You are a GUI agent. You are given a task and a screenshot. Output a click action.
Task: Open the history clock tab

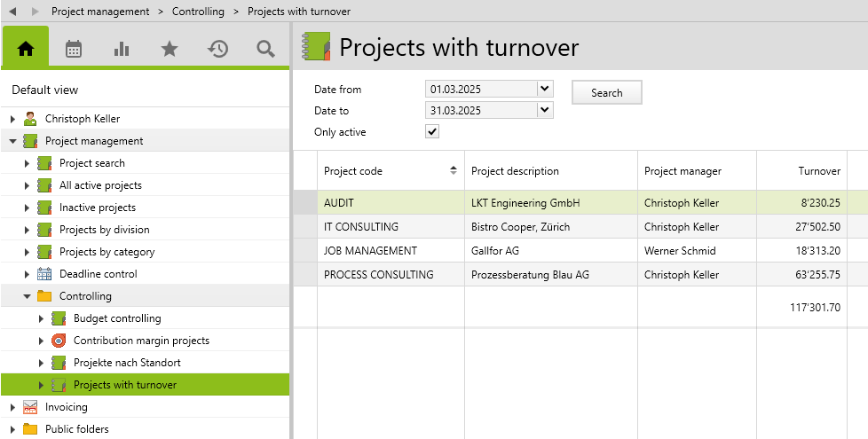coord(217,49)
